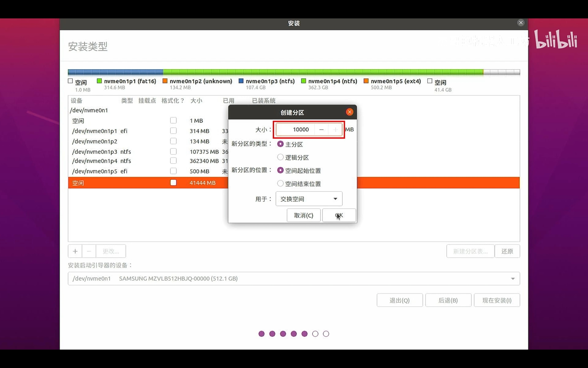
Task: Toggle format checkbox for /dev/nvme0n1p4 row
Action: pyautogui.click(x=173, y=161)
